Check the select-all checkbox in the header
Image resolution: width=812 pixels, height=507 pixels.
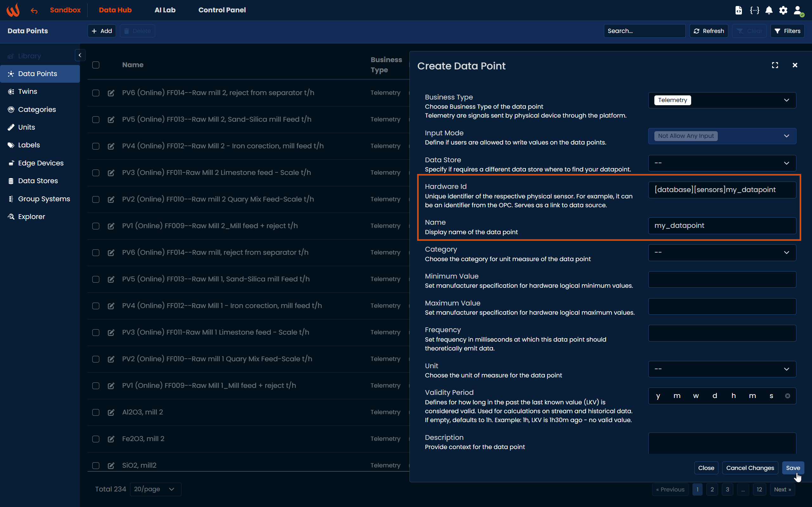click(96, 65)
